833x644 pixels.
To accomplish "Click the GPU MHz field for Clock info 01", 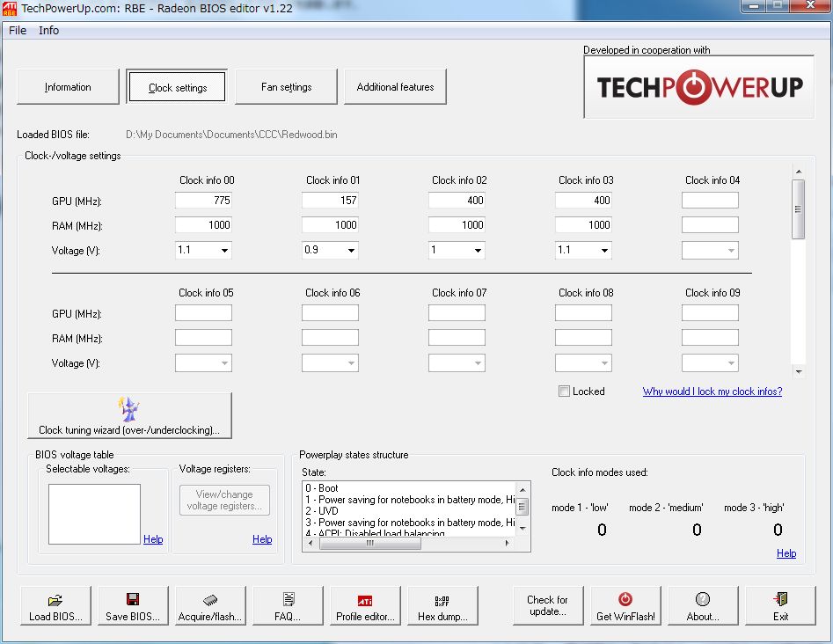I will pyautogui.click(x=330, y=201).
